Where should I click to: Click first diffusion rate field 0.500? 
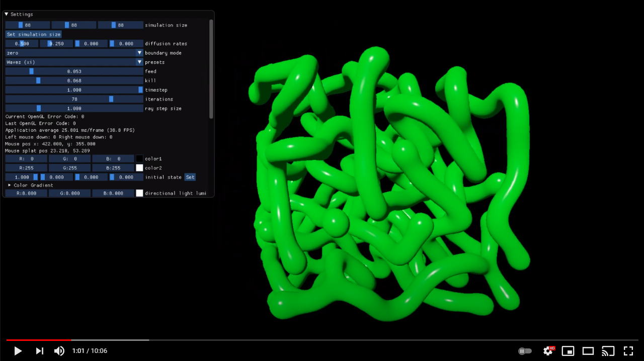click(x=22, y=44)
